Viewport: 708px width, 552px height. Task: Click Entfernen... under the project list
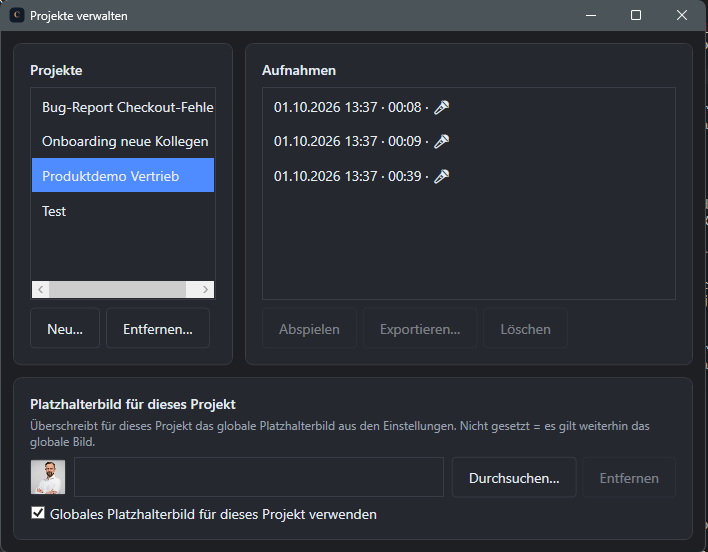pyautogui.click(x=158, y=328)
